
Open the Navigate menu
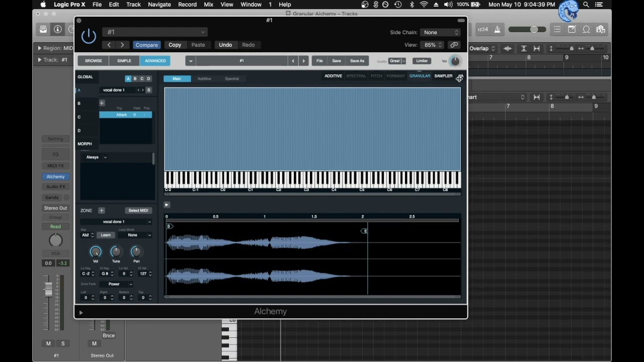point(159,5)
